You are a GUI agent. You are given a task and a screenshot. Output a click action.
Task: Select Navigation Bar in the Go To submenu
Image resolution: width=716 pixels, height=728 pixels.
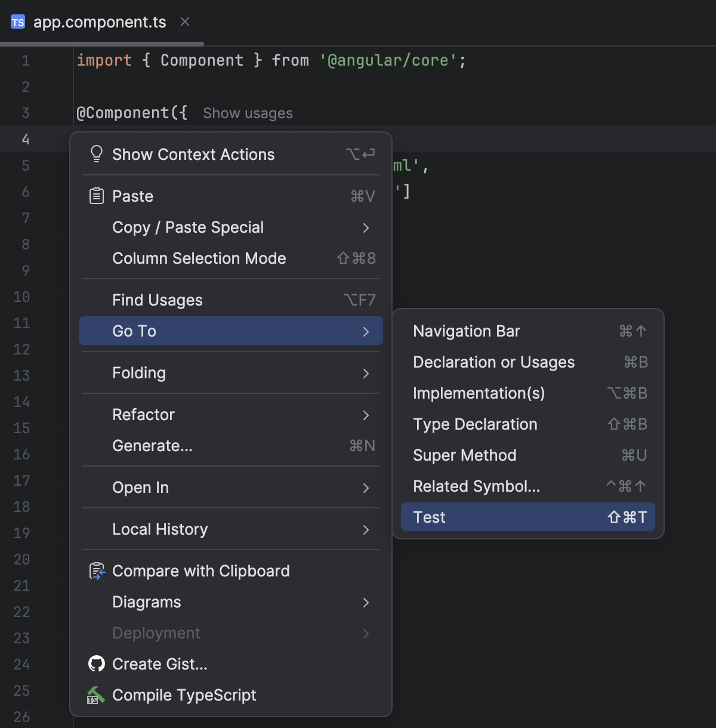528,331
